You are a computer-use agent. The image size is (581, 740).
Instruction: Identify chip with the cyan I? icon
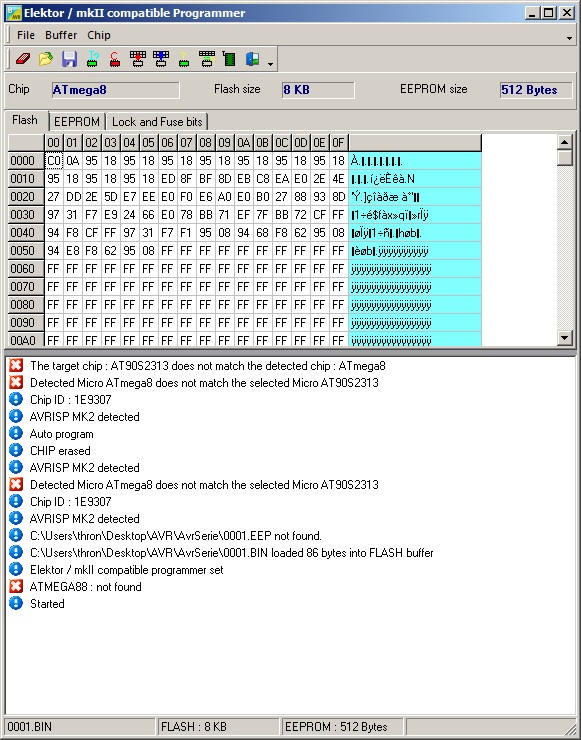[x=92, y=59]
